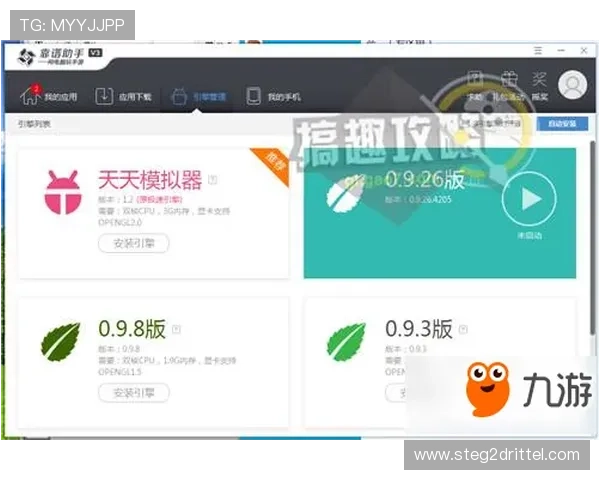Click 版本: 0.9.8 text
The image size is (600, 480).
pos(119,349)
